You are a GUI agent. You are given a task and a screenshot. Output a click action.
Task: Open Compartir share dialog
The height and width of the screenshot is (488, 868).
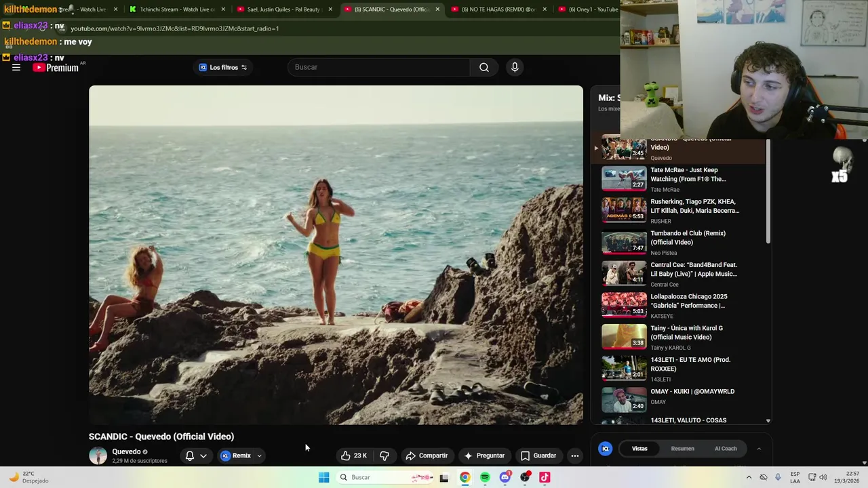click(427, 455)
